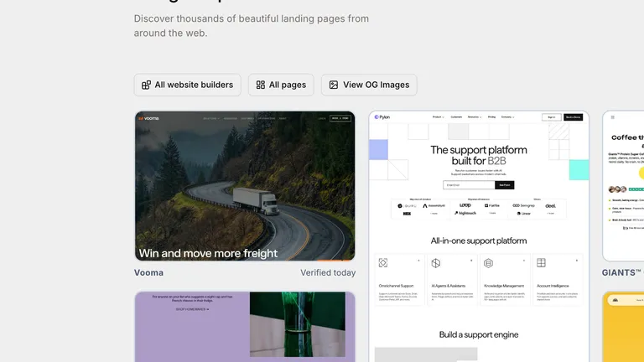Click the Pylon logo in the preview
This screenshot has width=644, height=362.
(x=382, y=117)
